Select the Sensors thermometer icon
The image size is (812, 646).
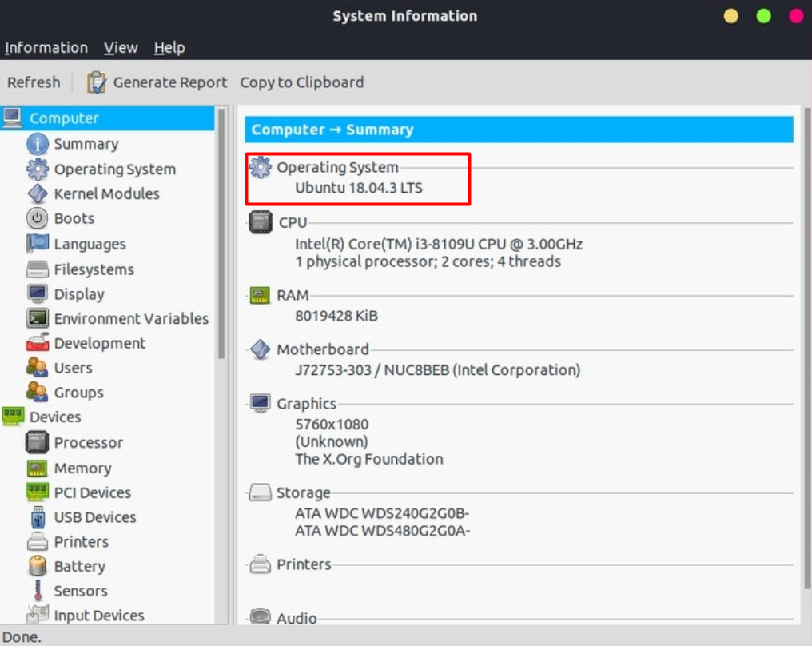(x=38, y=591)
